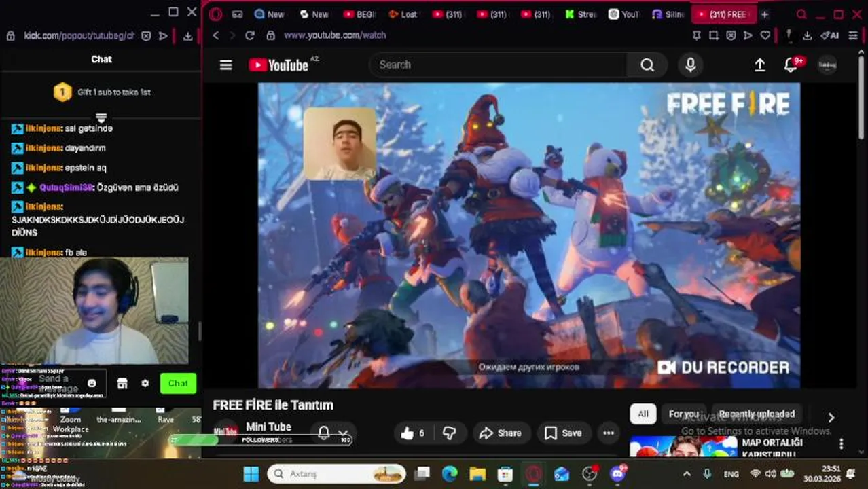Open the tab islands workspace icon
The image size is (868, 489).
click(237, 14)
